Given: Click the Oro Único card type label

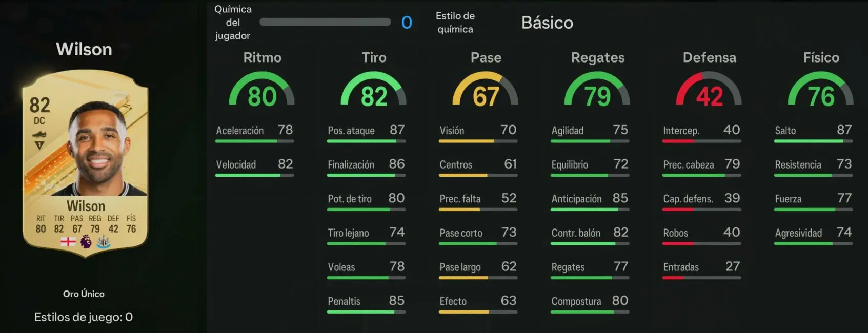Looking at the screenshot, I should click(x=84, y=294).
